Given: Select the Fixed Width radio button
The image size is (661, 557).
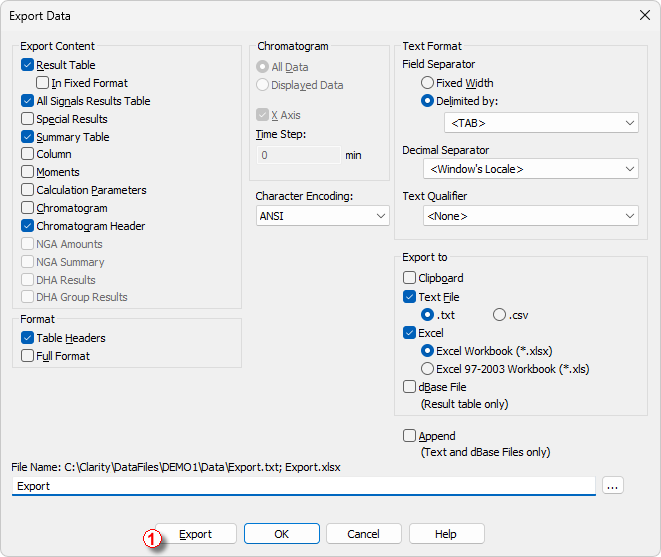Looking at the screenshot, I should coord(427,83).
